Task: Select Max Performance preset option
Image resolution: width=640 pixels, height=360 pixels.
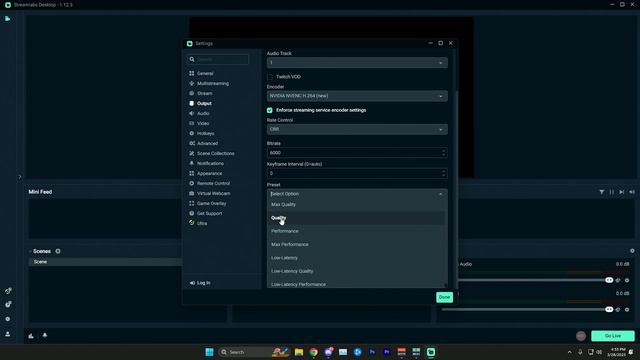Action: [x=356, y=244]
